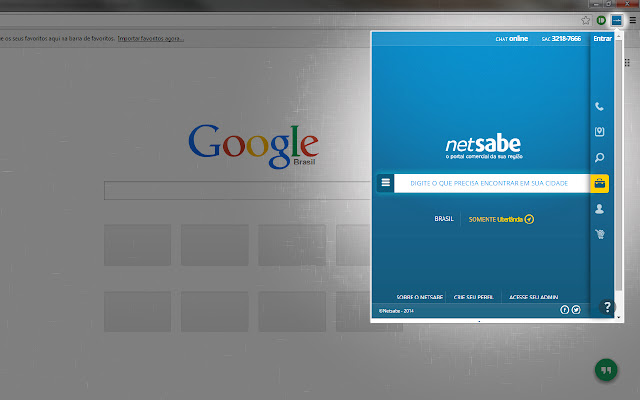This screenshot has height=400, width=640.
Task: Open the help question mark button
Action: [x=607, y=307]
